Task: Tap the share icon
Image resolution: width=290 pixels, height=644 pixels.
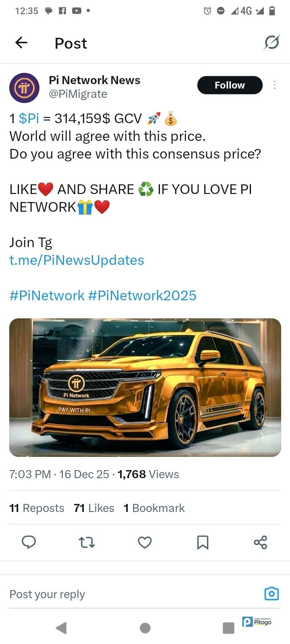Action: (261, 542)
